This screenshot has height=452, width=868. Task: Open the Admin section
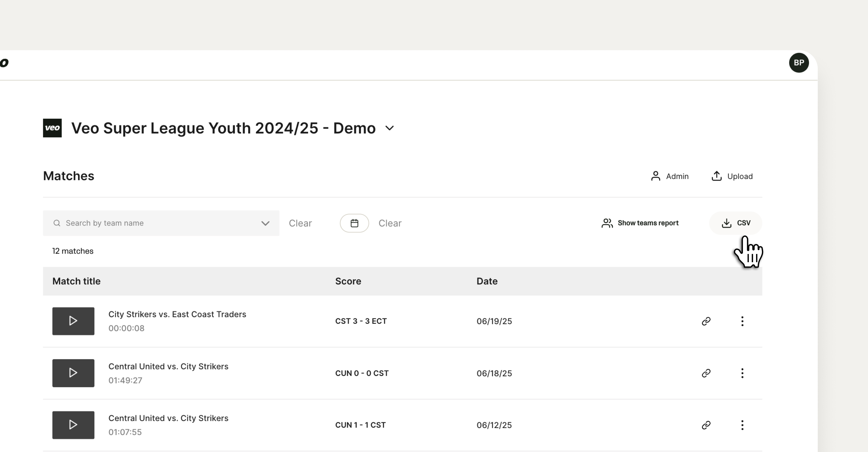tap(670, 176)
